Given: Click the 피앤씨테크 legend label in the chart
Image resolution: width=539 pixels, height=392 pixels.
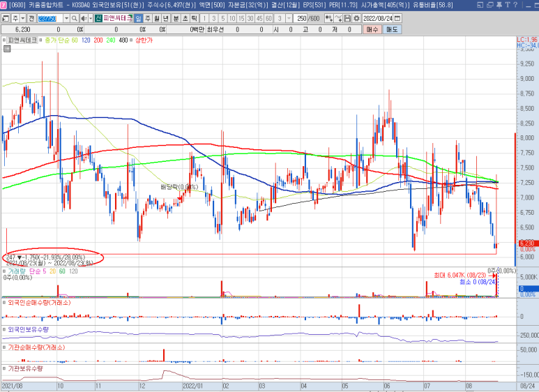Looking at the screenshot, I should point(22,40).
